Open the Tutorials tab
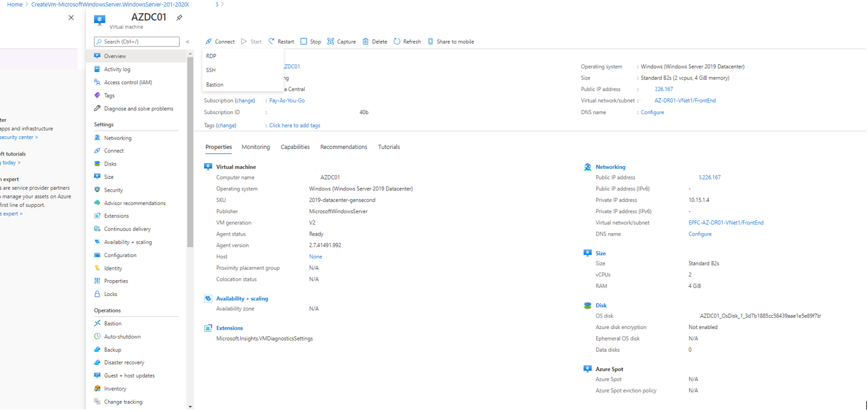 click(389, 147)
